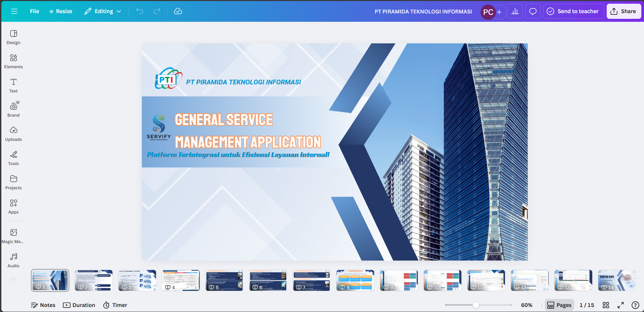The image size is (644, 312).
Task: Enter fullscreen present mode
Action: (x=620, y=305)
